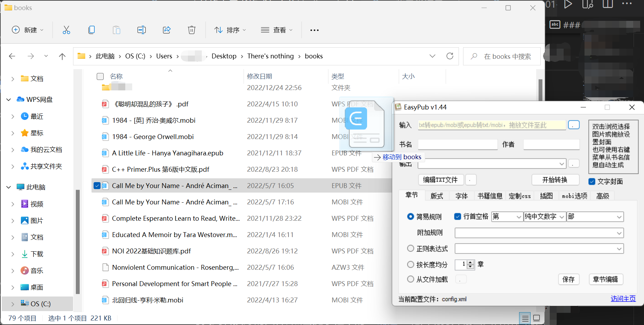
Task: Select the 按长度均分 radio button
Action: (x=411, y=265)
